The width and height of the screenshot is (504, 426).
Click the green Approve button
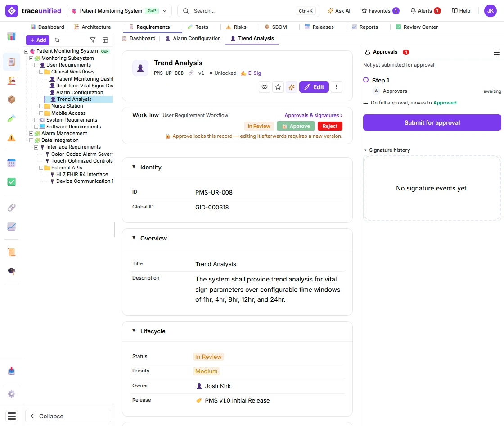296,126
